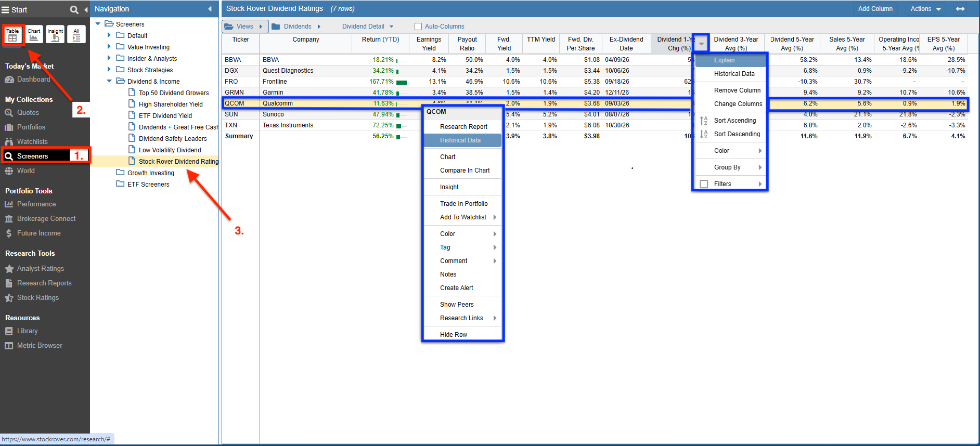The height and width of the screenshot is (446, 980).
Task: Open Future Income tool
Action: coord(38,233)
